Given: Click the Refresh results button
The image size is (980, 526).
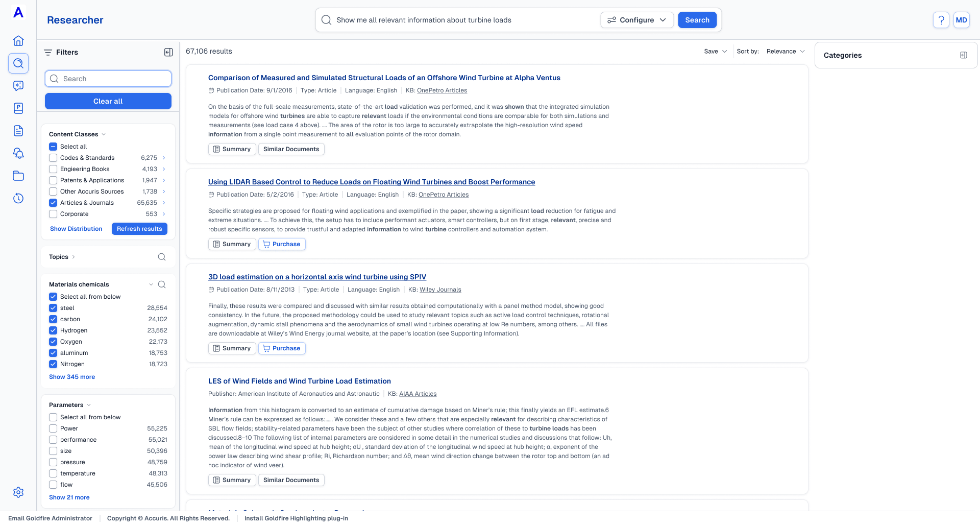Looking at the screenshot, I should tap(139, 229).
